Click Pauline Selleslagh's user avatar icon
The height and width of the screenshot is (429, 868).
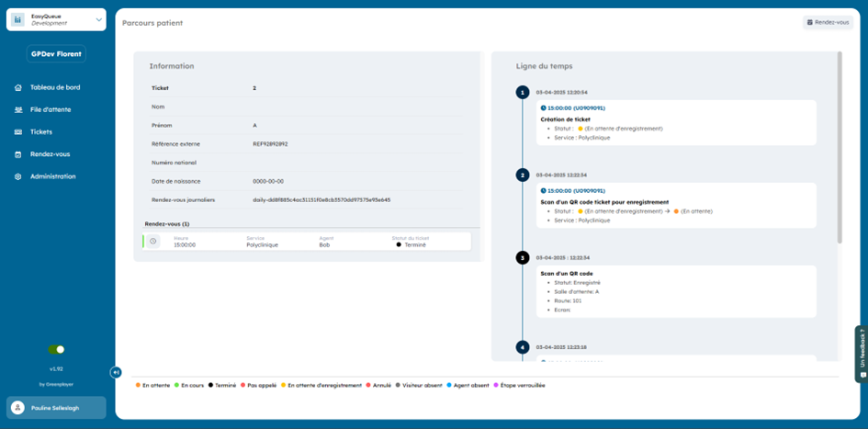18,408
